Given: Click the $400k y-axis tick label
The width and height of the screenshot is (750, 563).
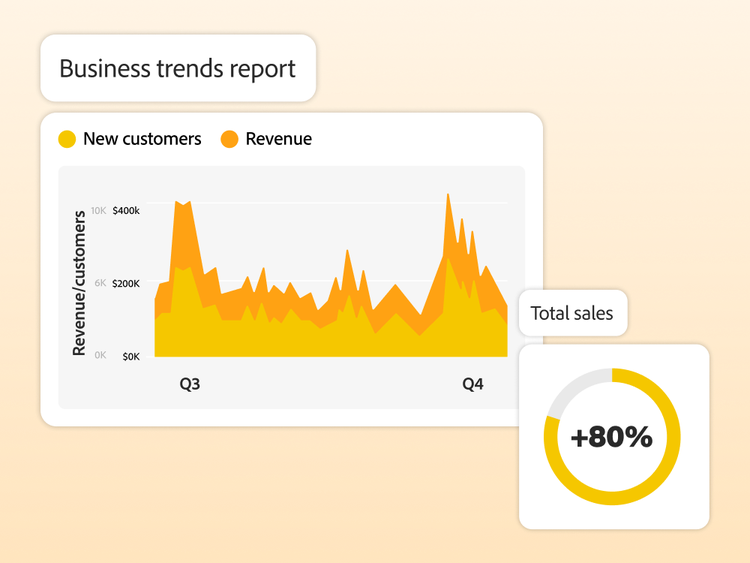Looking at the screenshot, I should point(126,211).
